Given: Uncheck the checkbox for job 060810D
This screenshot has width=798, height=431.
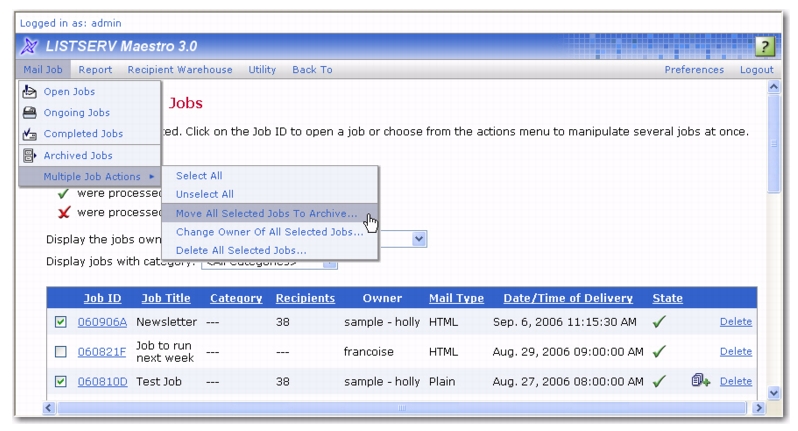Looking at the screenshot, I should click(x=61, y=381).
